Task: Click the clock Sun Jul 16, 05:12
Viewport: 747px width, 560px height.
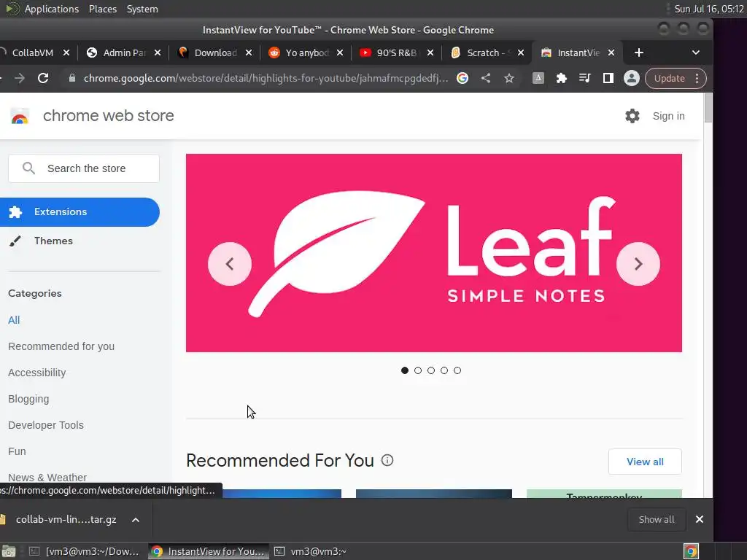Action: (709, 9)
